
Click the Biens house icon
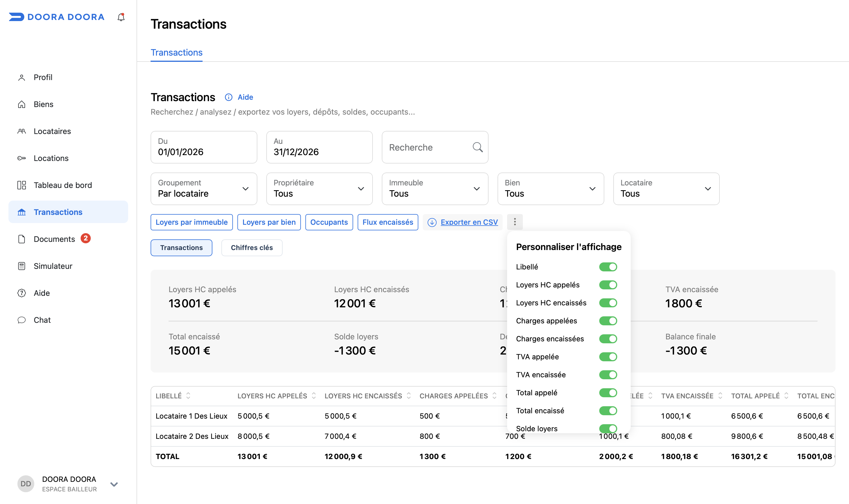(x=22, y=104)
